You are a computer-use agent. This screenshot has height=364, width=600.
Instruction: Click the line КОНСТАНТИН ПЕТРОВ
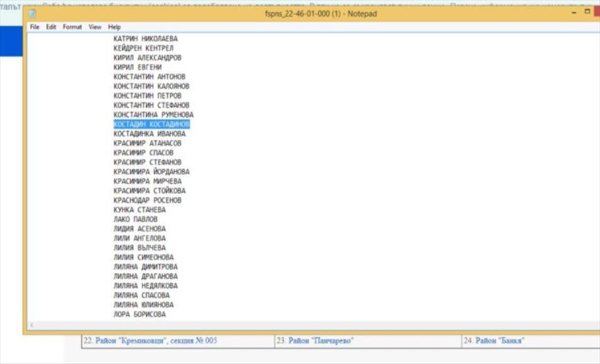[148, 96]
